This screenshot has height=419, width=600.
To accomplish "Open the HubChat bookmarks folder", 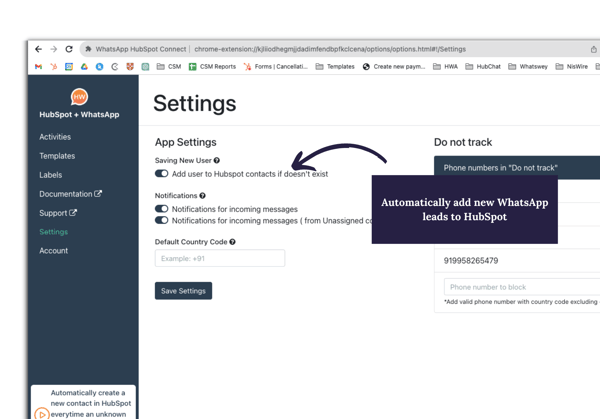I will coord(483,67).
